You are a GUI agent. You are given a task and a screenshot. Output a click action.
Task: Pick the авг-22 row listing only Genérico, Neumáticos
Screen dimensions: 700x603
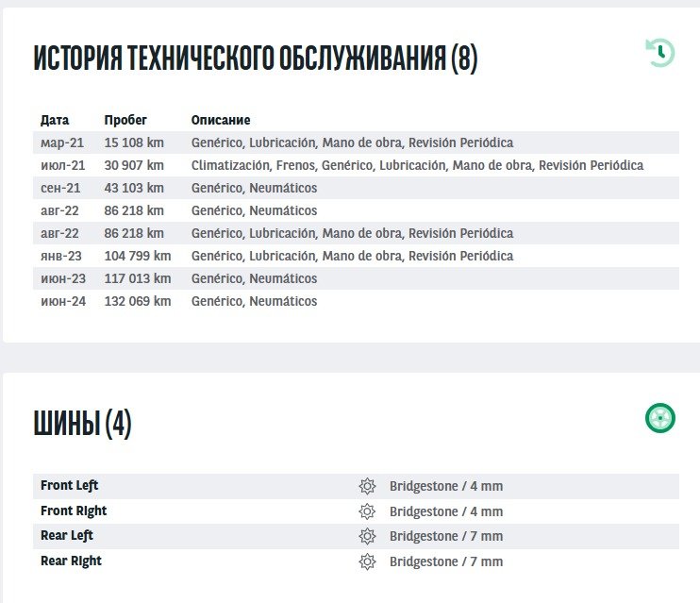pos(356,210)
